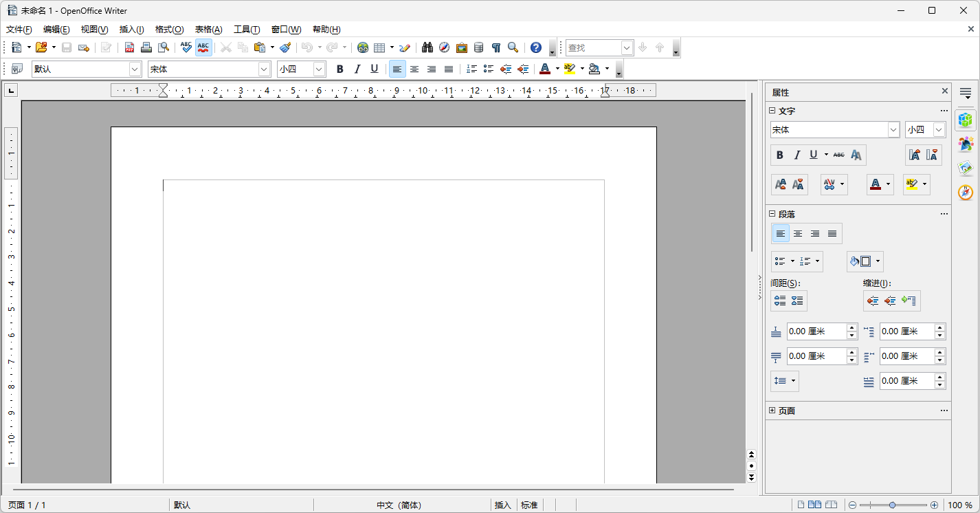Click the 插入 insert mode indicator in the status bar
Image resolution: width=980 pixels, height=513 pixels.
(503, 505)
